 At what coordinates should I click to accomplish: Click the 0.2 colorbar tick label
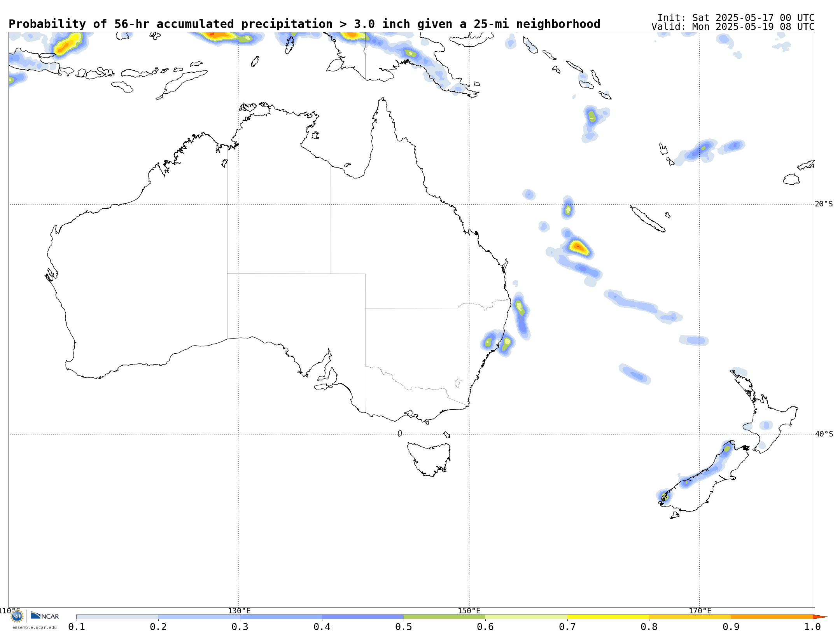158,627
